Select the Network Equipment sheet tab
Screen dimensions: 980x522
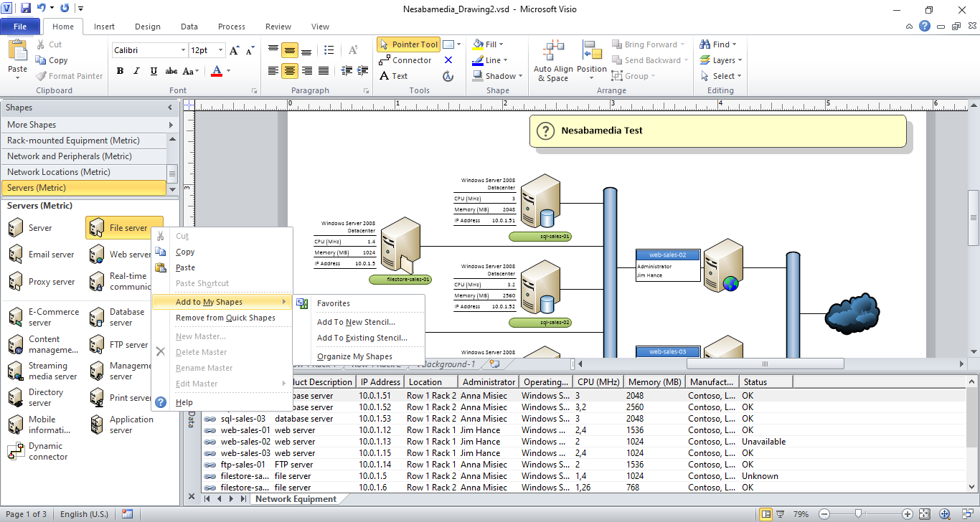pyautogui.click(x=296, y=499)
